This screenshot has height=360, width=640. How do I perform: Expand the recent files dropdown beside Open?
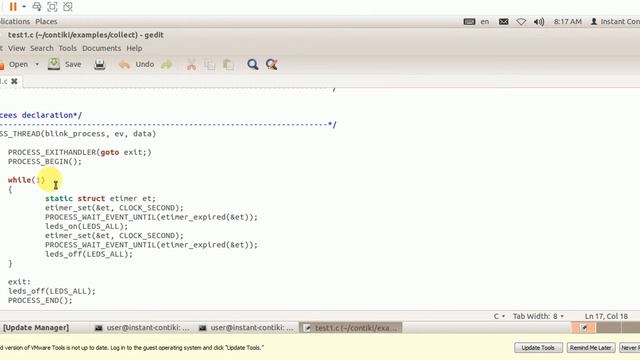[37, 64]
